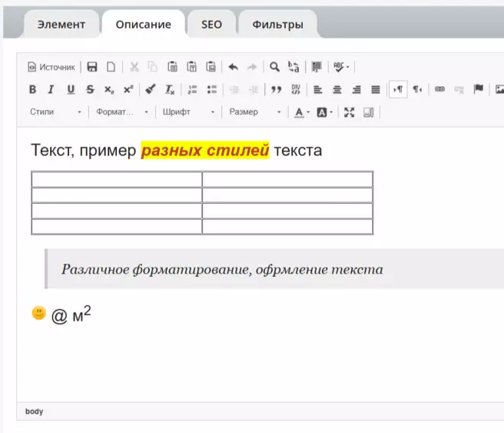This screenshot has width=504, height=433.
Task: Justify the text
Action: coord(376,89)
